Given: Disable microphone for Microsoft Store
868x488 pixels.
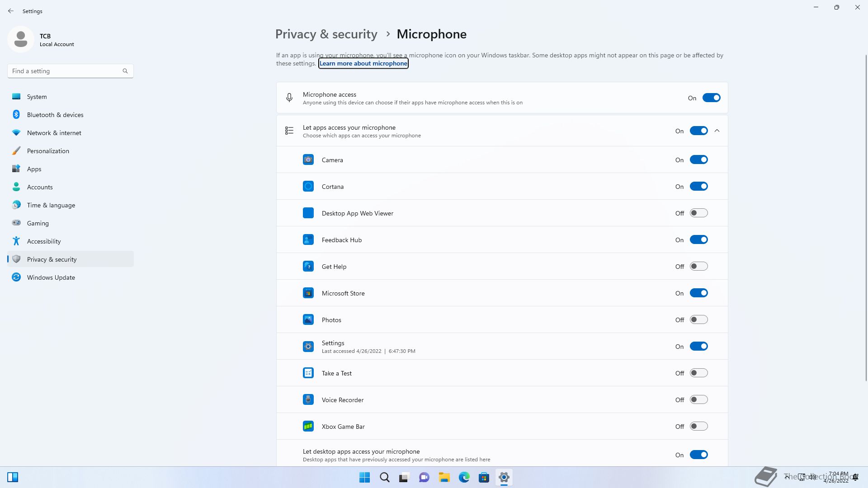Looking at the screenshot, I should pos(698,293).
